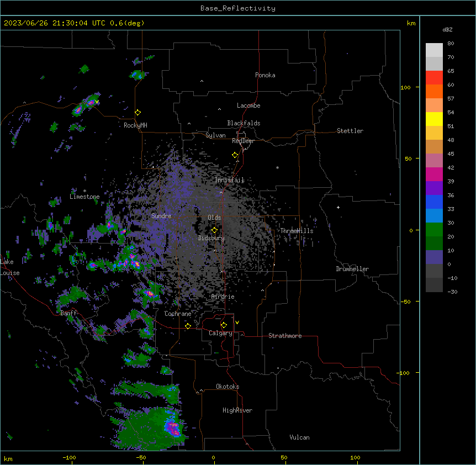The image size is (476, 465).
Task: Click the km unit label at top right
Action: tap(411, 23)
